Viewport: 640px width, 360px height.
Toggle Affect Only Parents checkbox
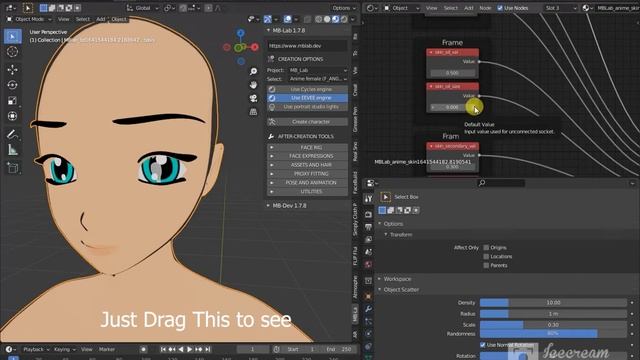pyautogui.click(x=486, y=265)
